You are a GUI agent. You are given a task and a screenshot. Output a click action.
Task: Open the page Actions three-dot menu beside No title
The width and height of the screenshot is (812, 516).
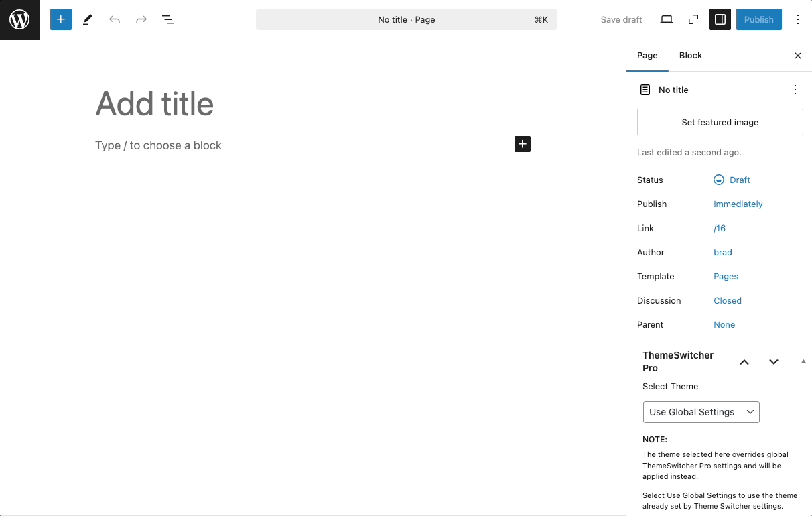tap(795, 90)
